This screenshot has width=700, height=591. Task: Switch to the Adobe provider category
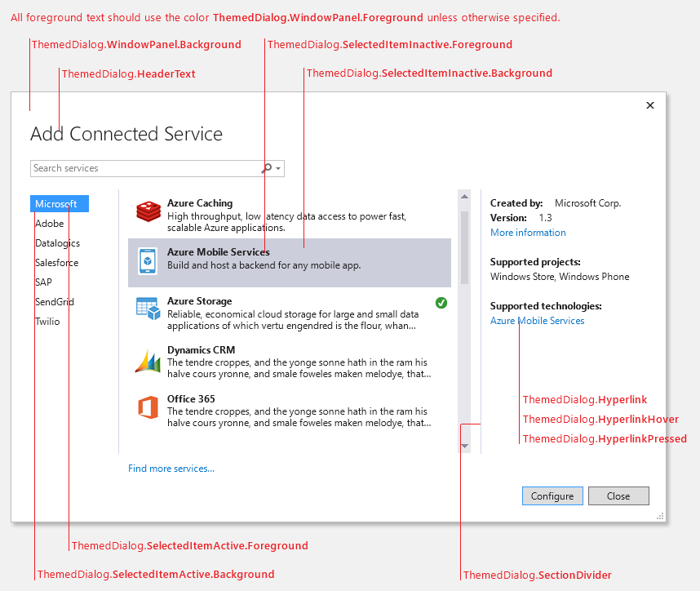(50, 223)
